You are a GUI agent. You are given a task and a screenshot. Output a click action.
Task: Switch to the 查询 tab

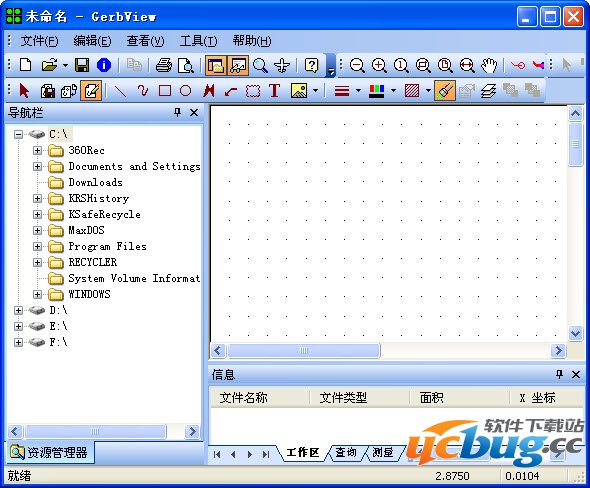[x=346, y=453]
